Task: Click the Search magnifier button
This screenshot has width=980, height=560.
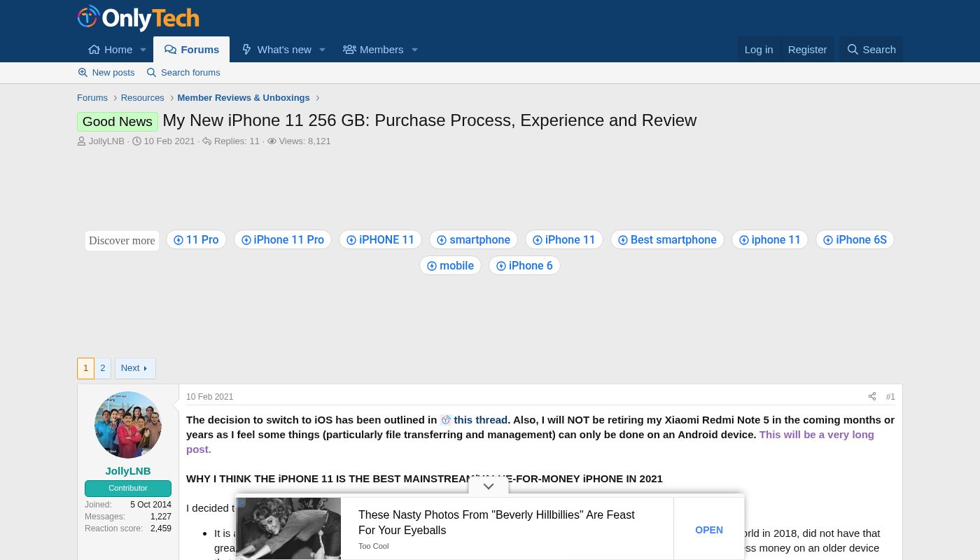Action: tap(871, 50)
